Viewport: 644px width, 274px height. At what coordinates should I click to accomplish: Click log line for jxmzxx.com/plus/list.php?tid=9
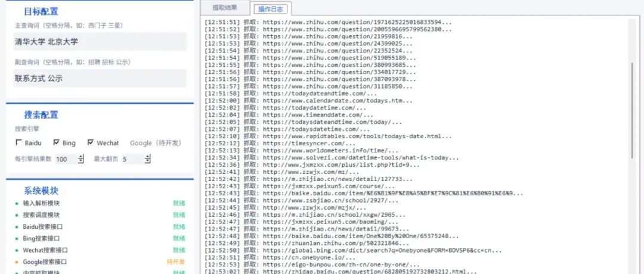[x=312, y=165]
